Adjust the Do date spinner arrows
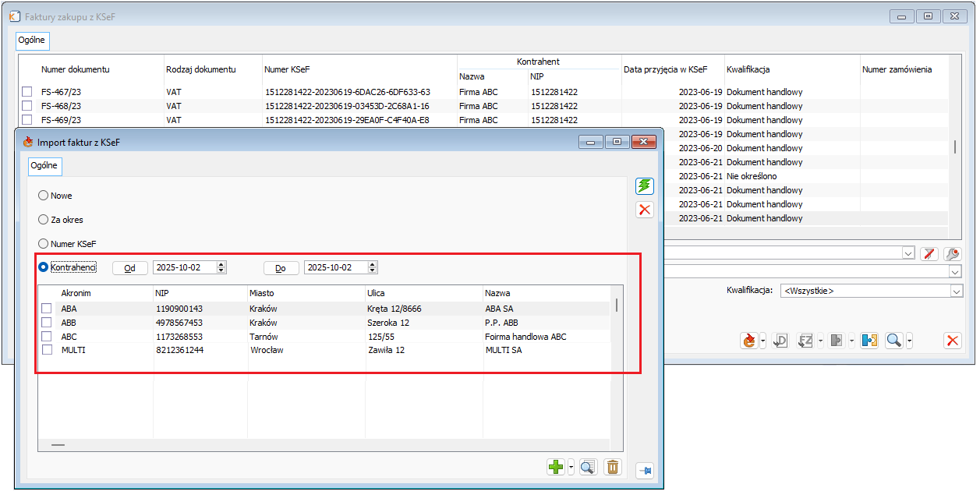Viewport: 980px width, 491px height. click(373, 267)
